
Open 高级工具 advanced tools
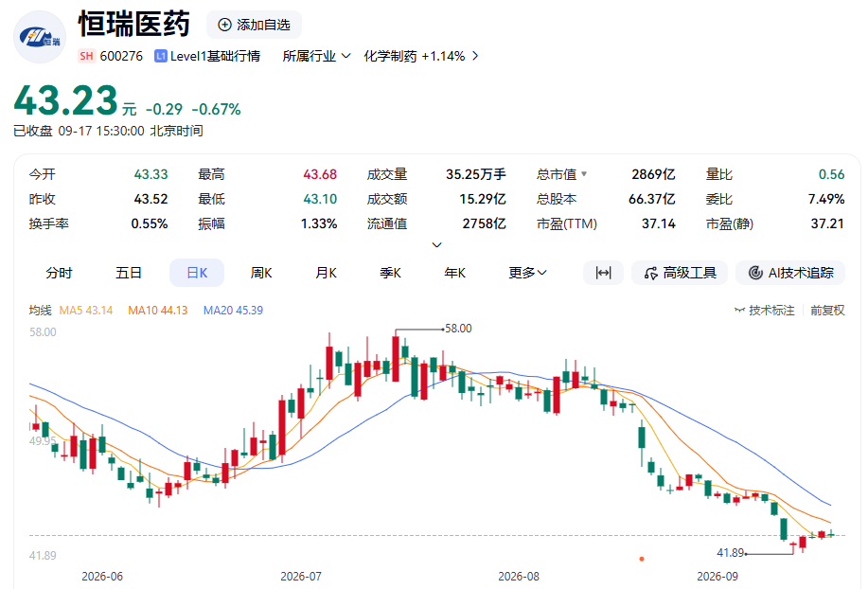point(680,273)
